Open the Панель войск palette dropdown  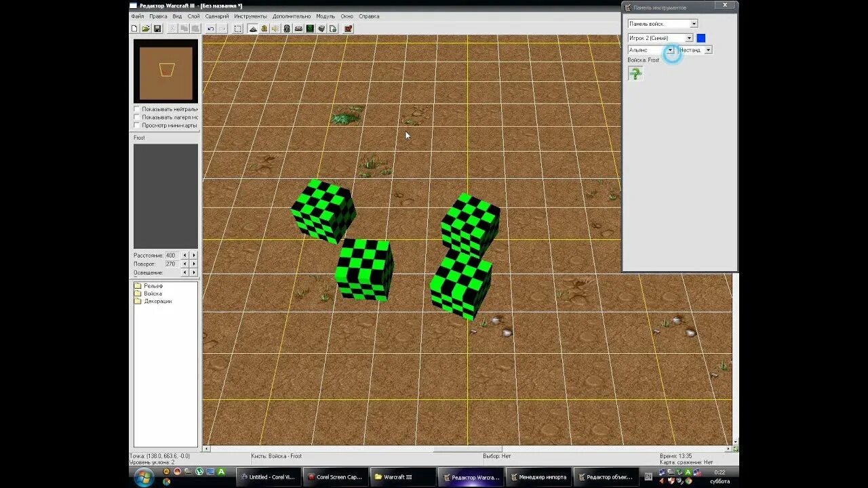(663, 24)
